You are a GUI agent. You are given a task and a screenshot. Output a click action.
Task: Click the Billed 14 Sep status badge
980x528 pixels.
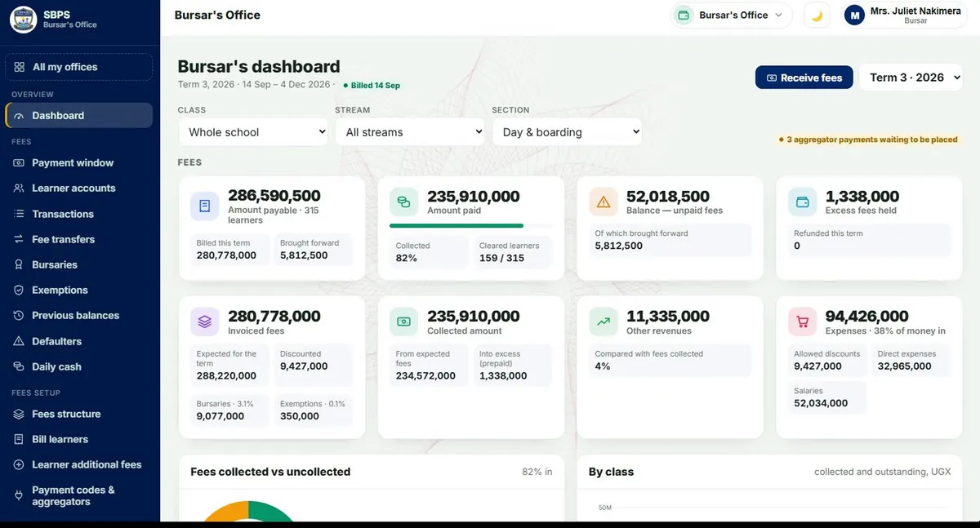point(372,85)
